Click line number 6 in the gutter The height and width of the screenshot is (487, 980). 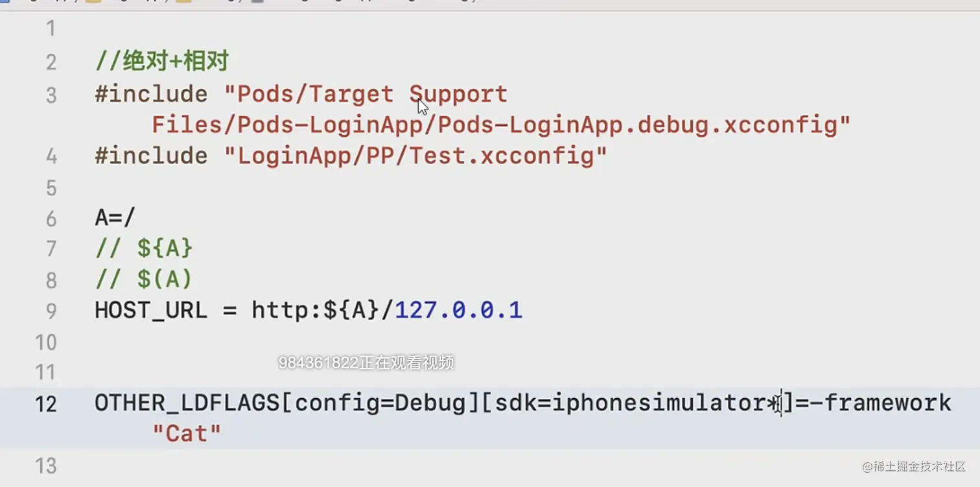point(51,219)
